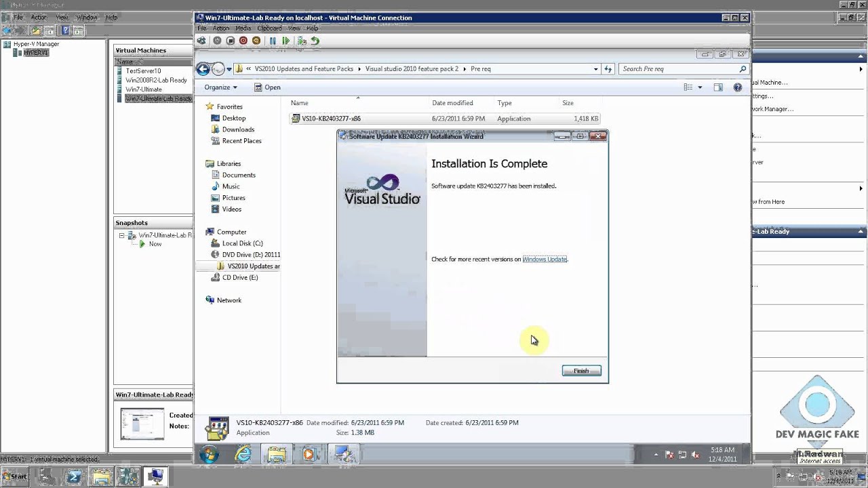
Task: Click Windows Media Player icon on VM taskbar
Action: point(309,454)
